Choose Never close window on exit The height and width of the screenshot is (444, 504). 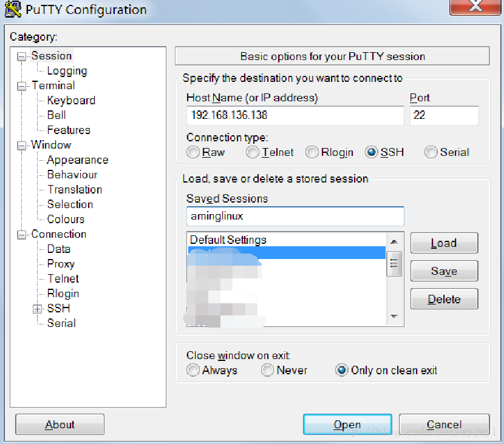click(267, 370)
